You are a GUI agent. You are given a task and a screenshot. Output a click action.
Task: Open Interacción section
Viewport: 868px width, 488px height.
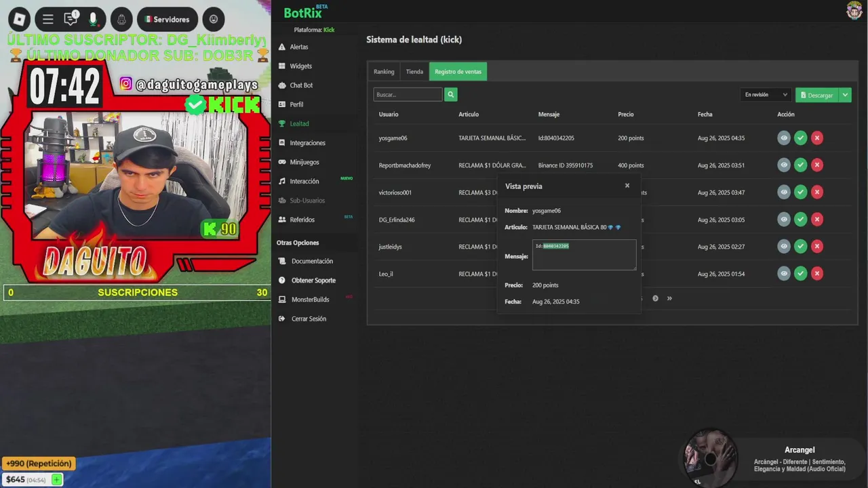pos(304,181)
